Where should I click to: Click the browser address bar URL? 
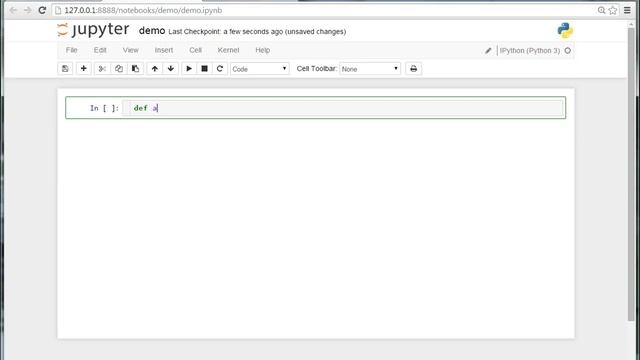tap(143, 10)
